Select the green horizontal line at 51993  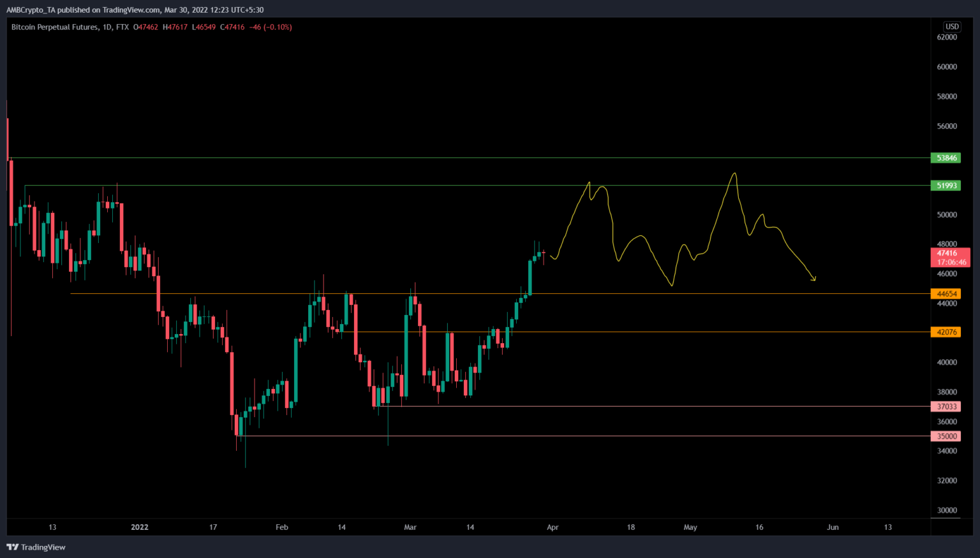(x=447, y=186)
